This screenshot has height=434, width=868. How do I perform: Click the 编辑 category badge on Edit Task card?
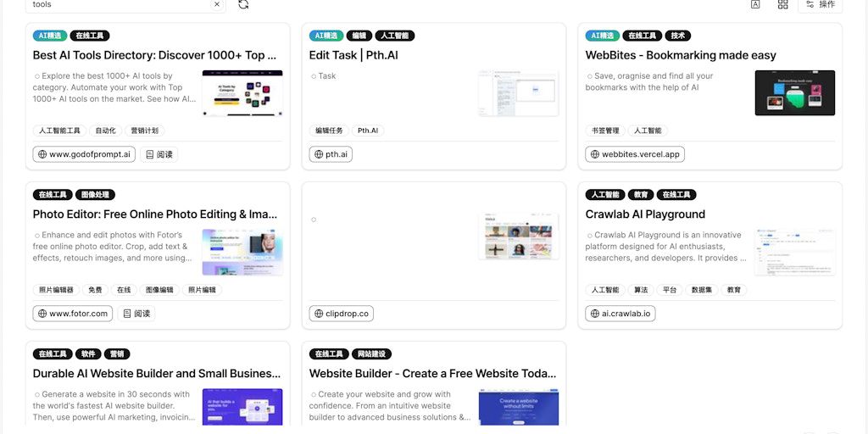[x=359, y=36]
